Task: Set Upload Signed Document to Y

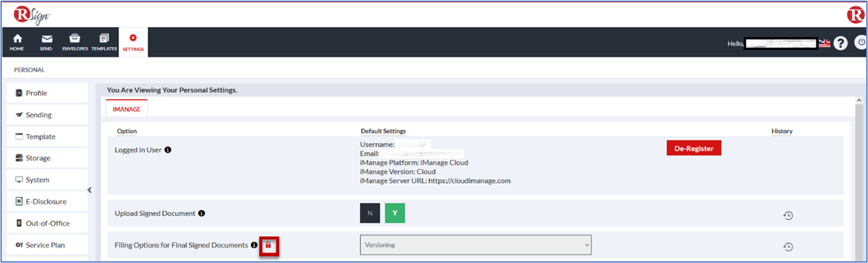Action: pyautogui.click(x=395, y=213)
